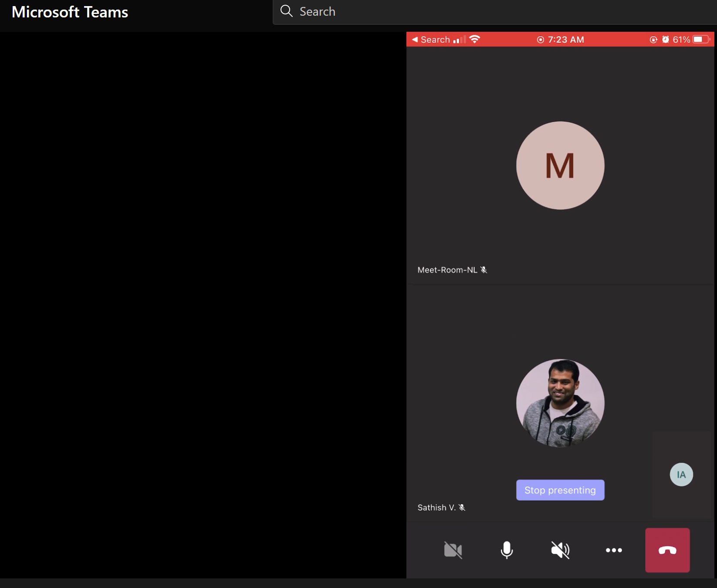
Task: Unmute the speaker audio
Action: 560,550
